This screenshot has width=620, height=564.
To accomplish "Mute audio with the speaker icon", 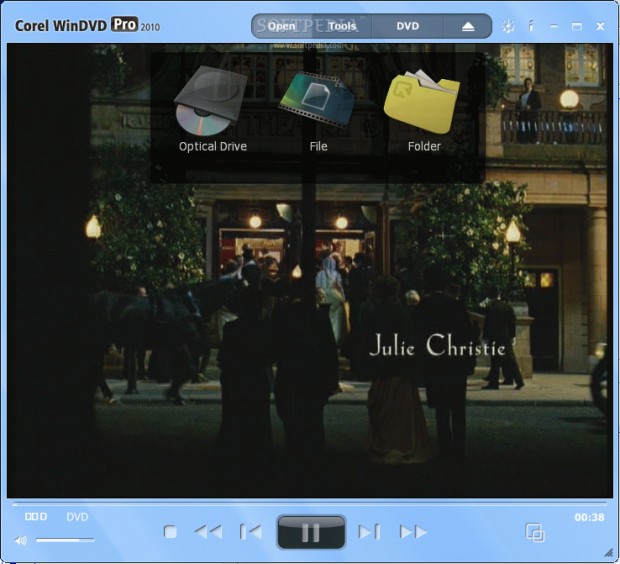I will (x=21, y=540).
